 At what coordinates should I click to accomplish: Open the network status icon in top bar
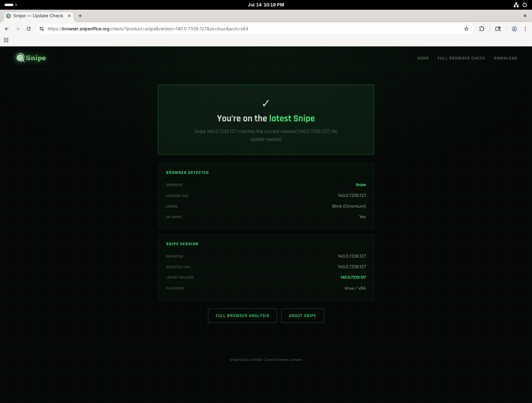coord(516,5)
